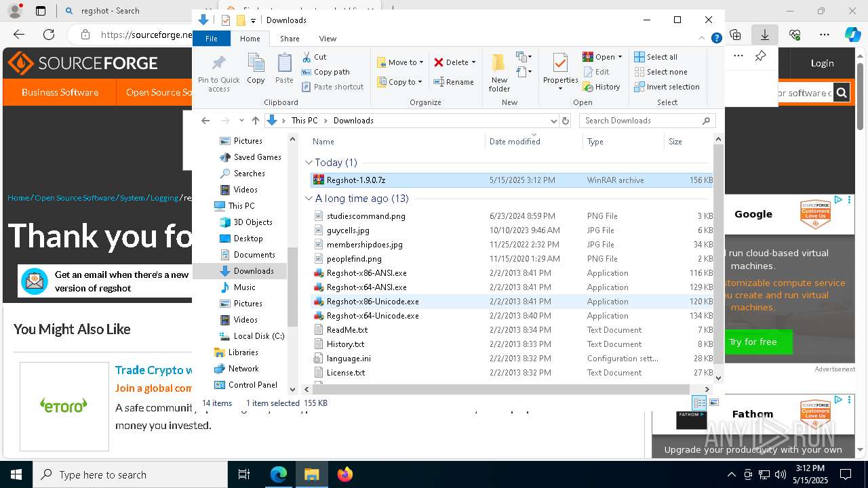Switch to the View ribbon tab
Image resolution: width=868 pixels, height=488 pixels.
328,39
